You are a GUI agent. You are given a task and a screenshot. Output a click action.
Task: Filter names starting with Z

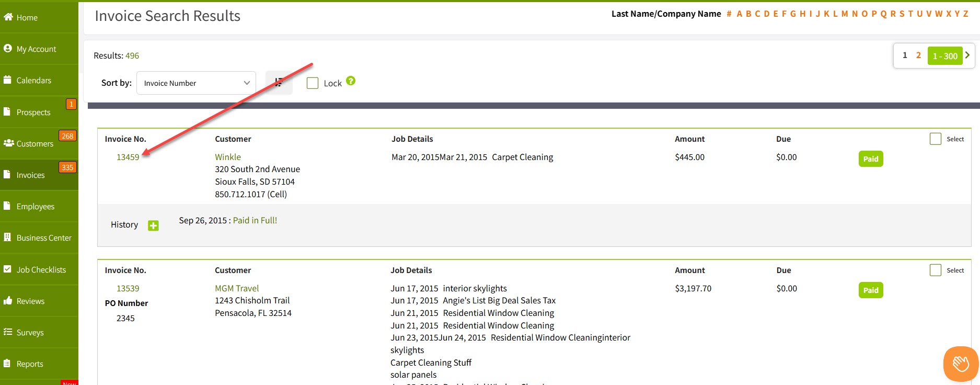pyautogui.click(x=966, y=14)
